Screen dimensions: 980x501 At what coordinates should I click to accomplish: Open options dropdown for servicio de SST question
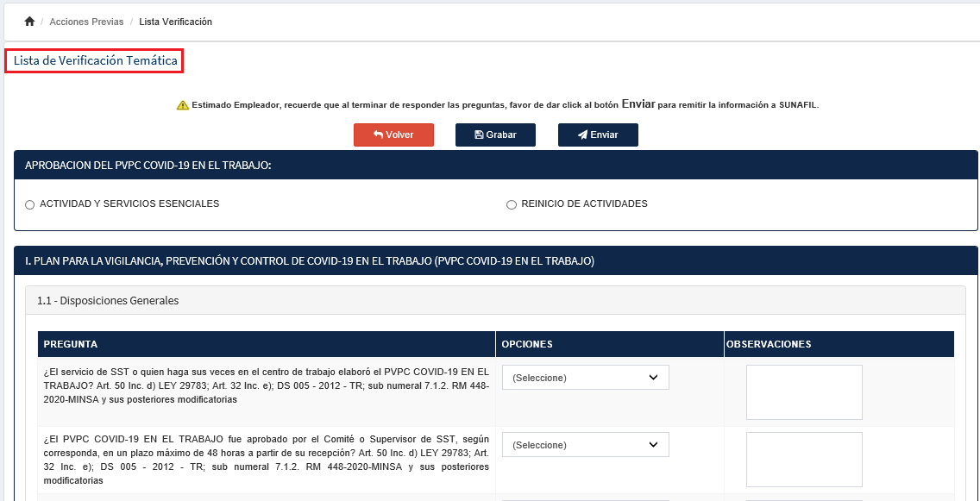click(x=586, y=378)
